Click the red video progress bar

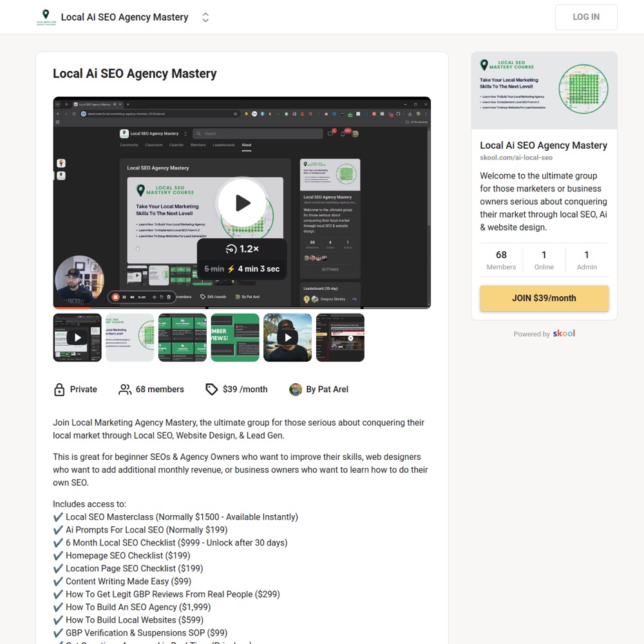pos(72,307)
